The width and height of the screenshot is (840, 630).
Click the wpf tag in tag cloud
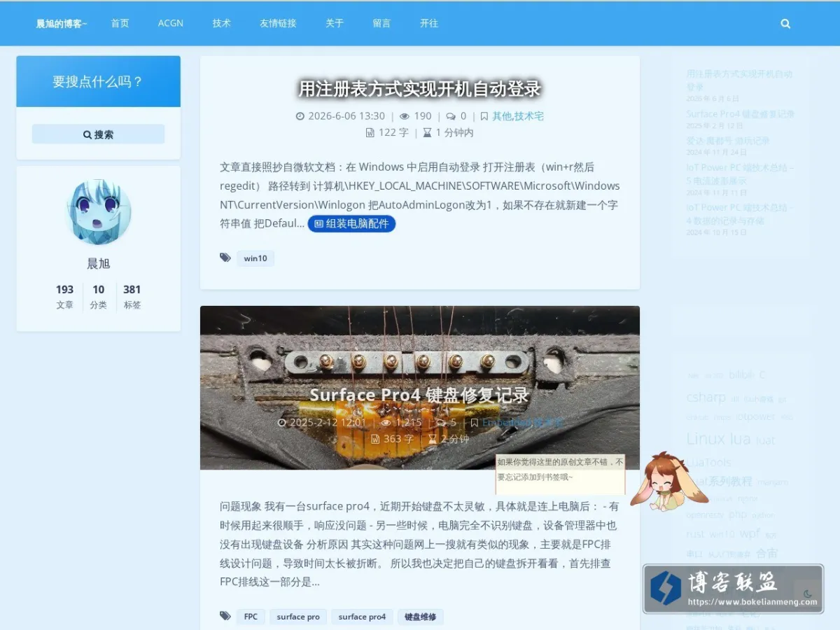pos(750,533)
